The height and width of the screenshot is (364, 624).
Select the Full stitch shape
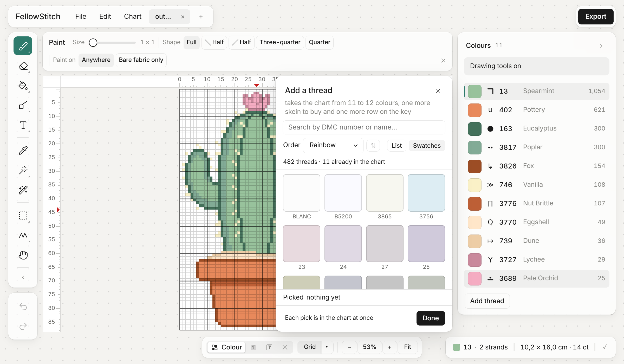(191, 42)
